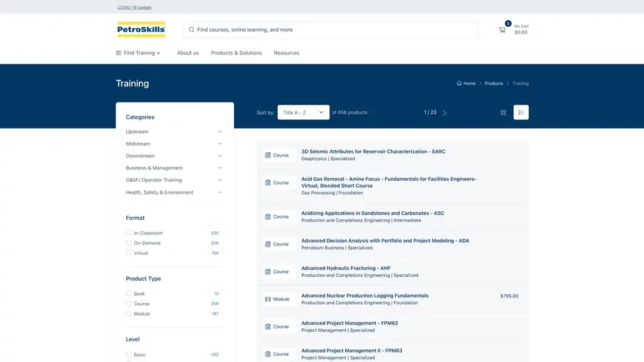The height and width of the screenshot is (362, 644).
Task: Open Advanced Hydraulic Fracturing - AHF course
Action: (x=346, y=268)
